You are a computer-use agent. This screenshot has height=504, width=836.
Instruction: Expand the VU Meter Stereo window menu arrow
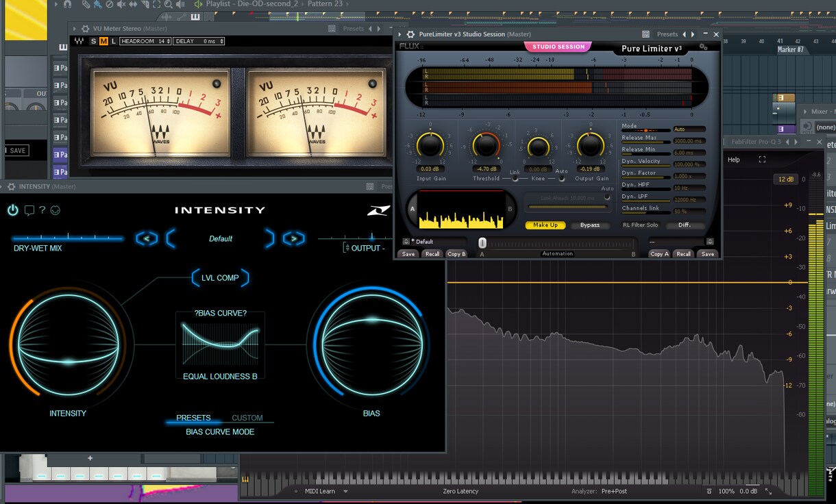(75, 29)
